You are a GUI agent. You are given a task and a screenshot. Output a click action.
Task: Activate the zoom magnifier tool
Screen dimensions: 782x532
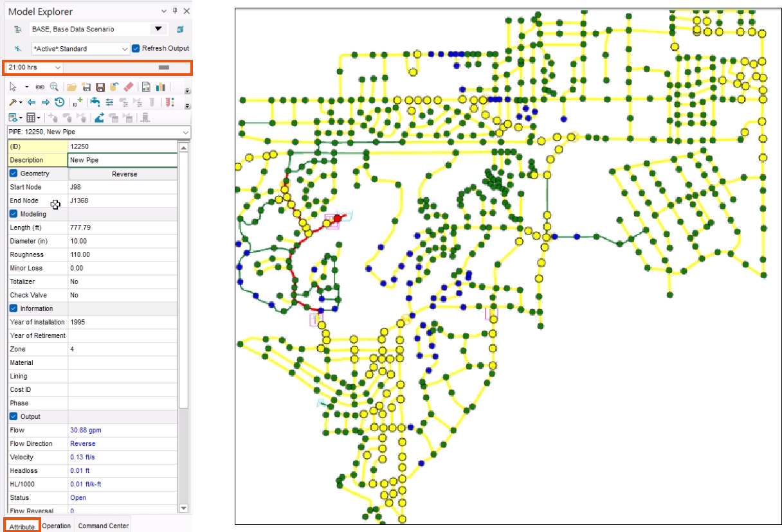pyautogui.click(x=55, y=86)
